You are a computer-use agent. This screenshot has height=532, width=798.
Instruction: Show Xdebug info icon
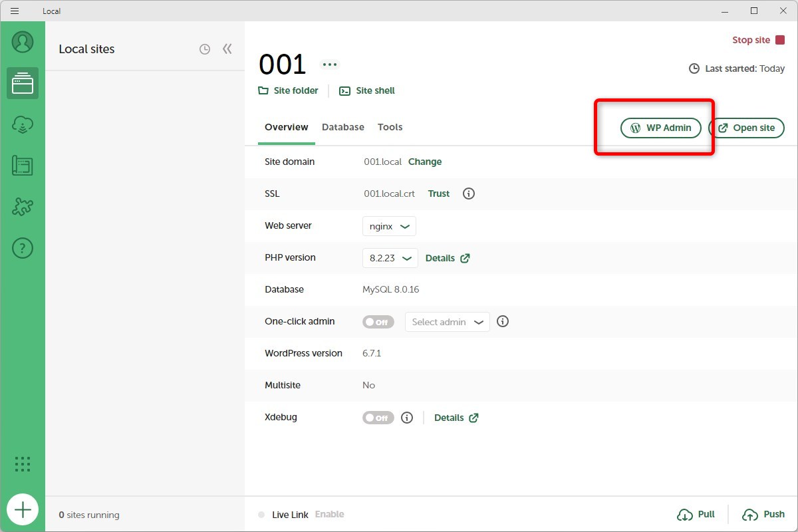tap(408, 418)
